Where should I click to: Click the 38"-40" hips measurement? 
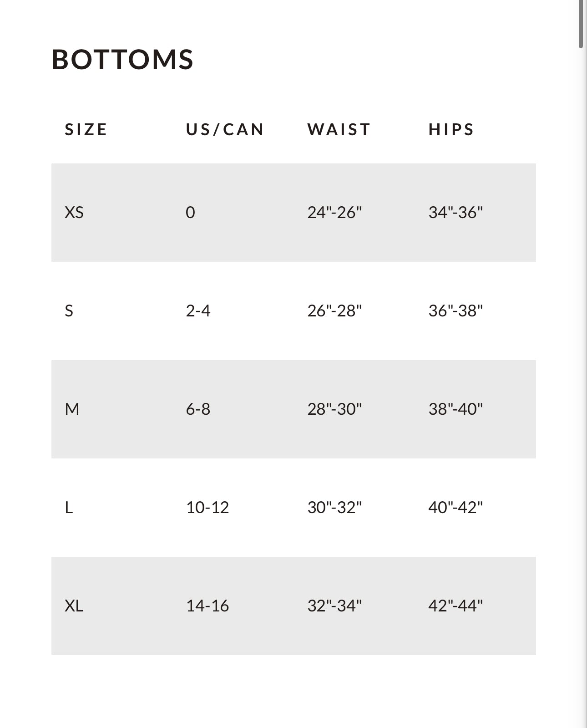point(455,409)
